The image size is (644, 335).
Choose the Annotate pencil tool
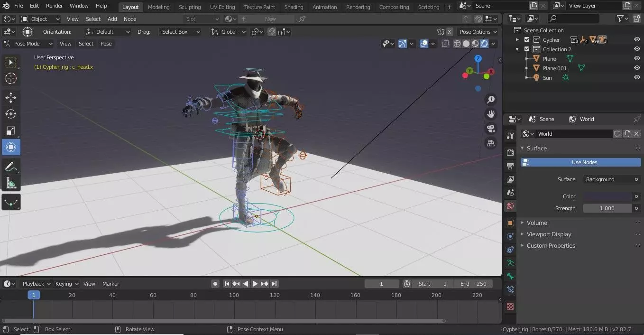11,167
